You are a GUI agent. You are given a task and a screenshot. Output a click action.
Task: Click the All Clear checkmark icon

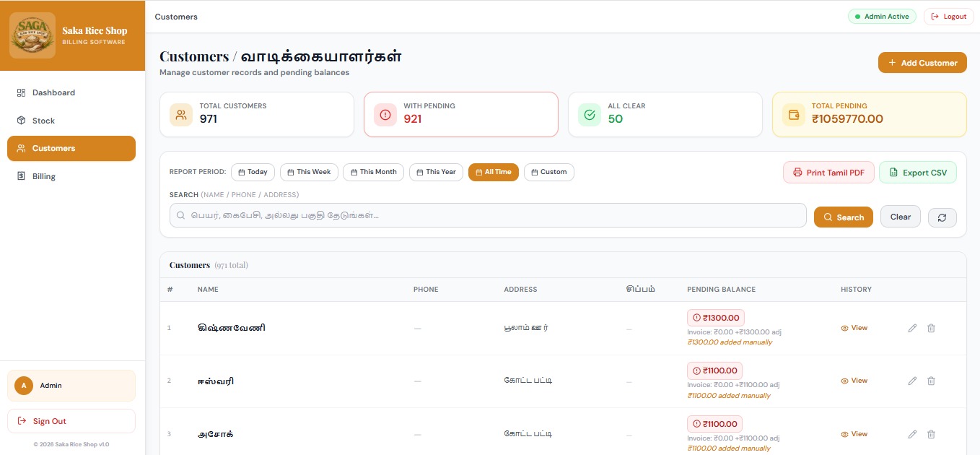tap(589, 114)
